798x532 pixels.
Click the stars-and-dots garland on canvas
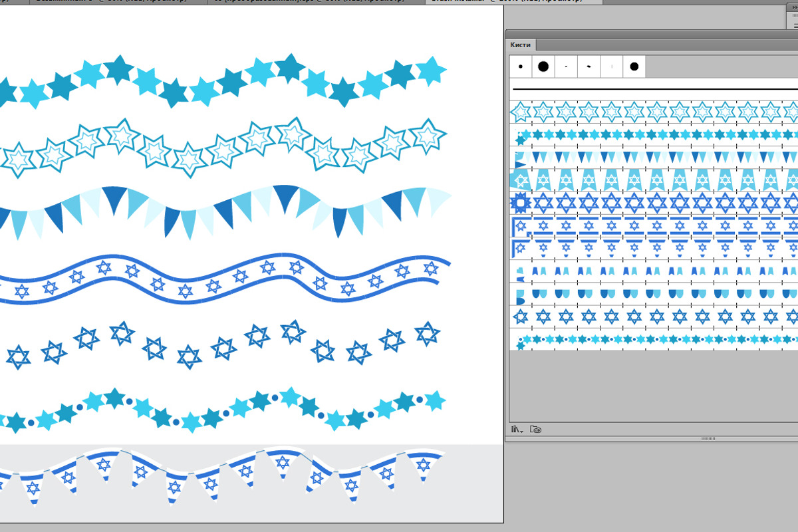[x=223, y=409]
